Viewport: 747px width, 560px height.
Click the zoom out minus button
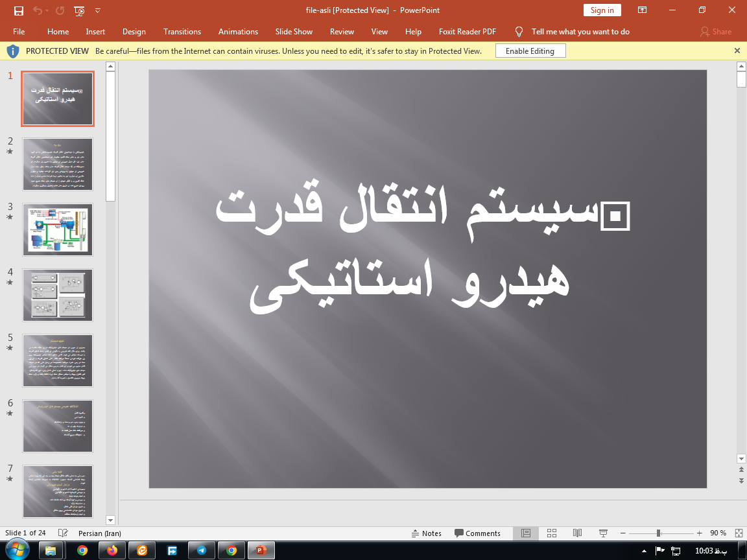pyautogui.click(x=622, y=533)
